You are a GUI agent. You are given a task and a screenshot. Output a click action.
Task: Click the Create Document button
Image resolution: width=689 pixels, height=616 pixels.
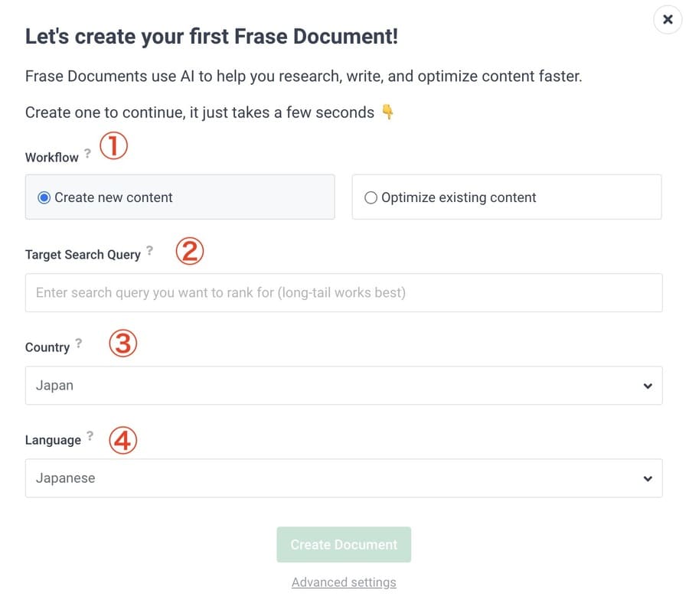[x=344, y=544]
